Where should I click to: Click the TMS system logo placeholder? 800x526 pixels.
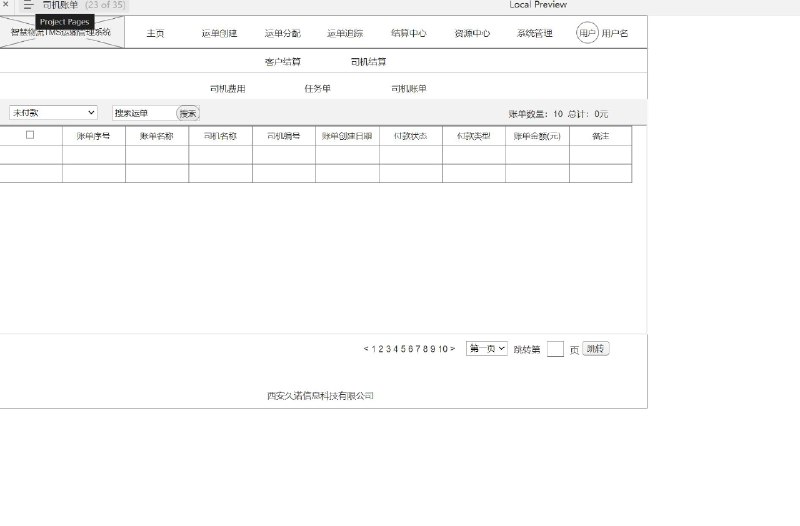coord(61,32)
